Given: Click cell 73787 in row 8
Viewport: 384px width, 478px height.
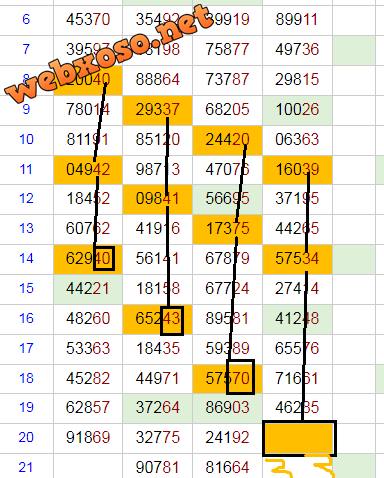Looking at the screenshot, I should (228, 79).
